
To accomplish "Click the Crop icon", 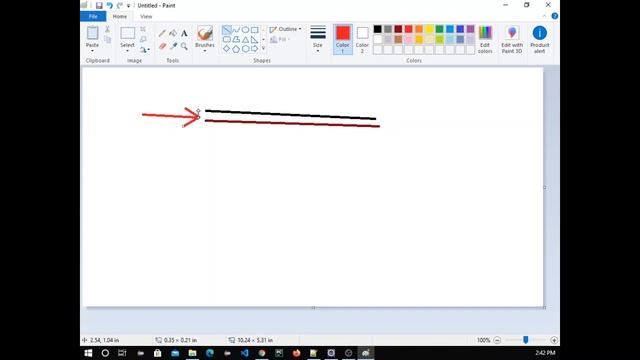I will point(143,29).
